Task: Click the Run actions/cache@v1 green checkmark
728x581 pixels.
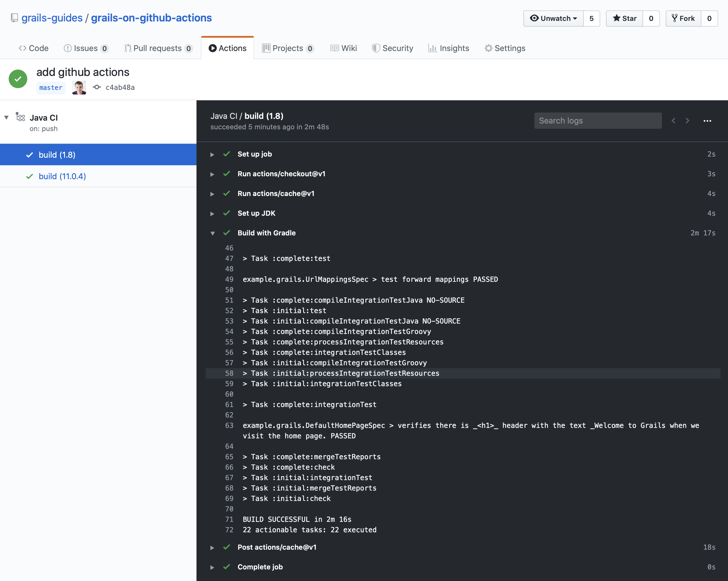Action: (x=227, y=193)
